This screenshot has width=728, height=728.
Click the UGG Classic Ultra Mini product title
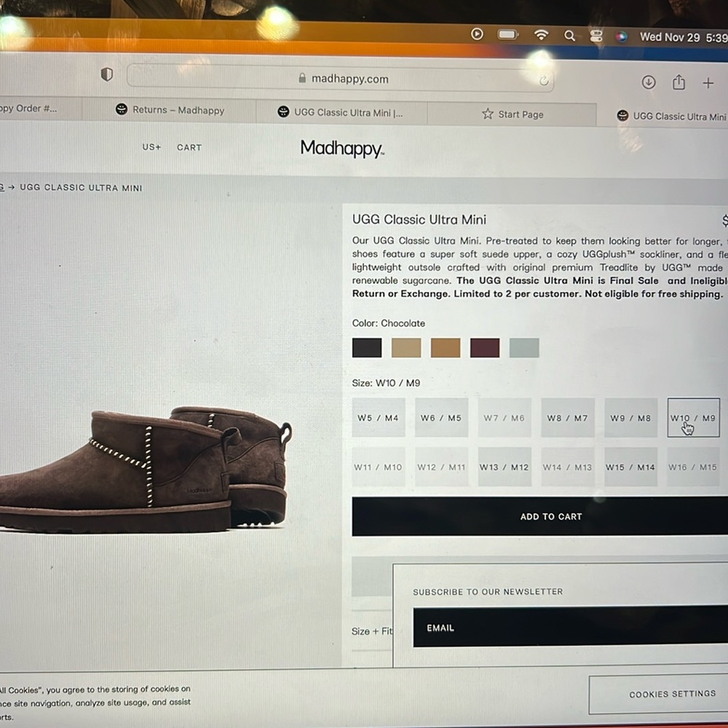[419, 219]
